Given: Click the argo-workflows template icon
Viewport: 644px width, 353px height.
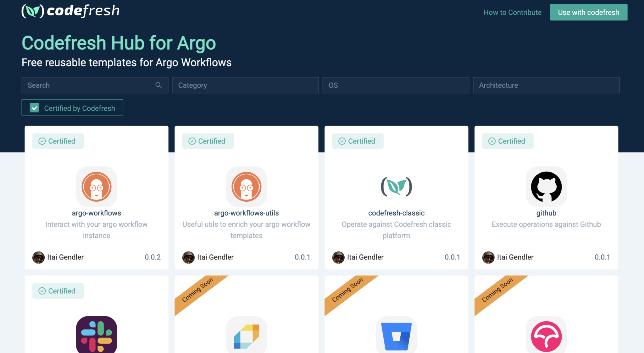Looking at the screenshot, I should [x=96, y=187].
